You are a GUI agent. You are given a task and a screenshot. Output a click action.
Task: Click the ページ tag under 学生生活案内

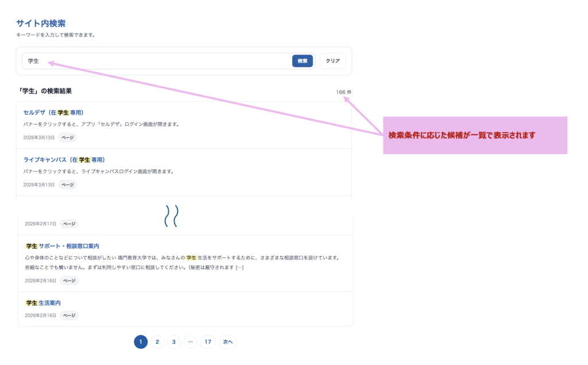[69, 316]
